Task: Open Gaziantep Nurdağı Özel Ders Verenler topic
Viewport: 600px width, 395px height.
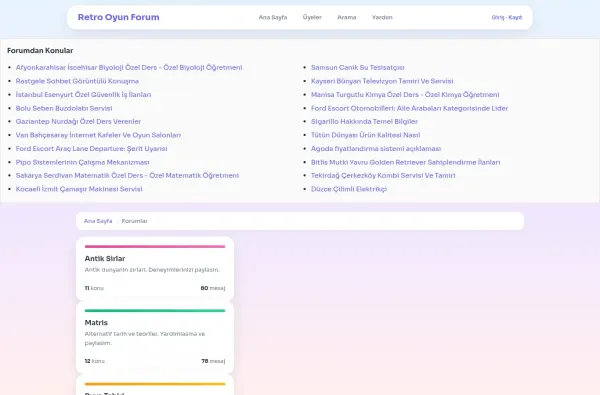Action: click(x=78, y=121)
